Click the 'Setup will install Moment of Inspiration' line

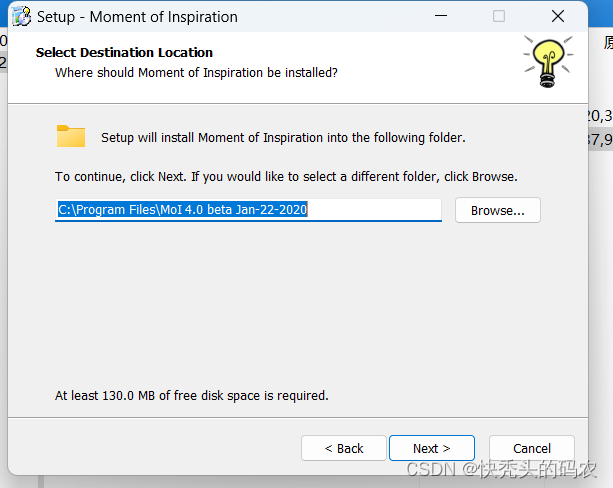(283, 138)
